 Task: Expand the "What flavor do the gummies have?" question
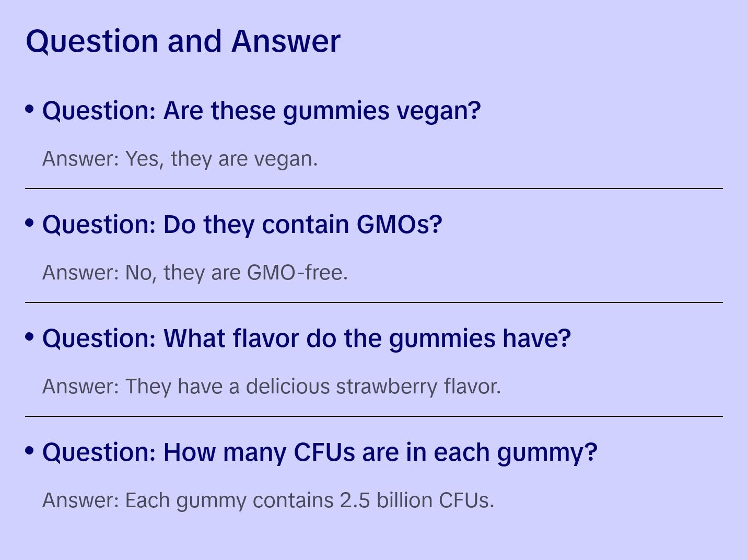[306, 339]
